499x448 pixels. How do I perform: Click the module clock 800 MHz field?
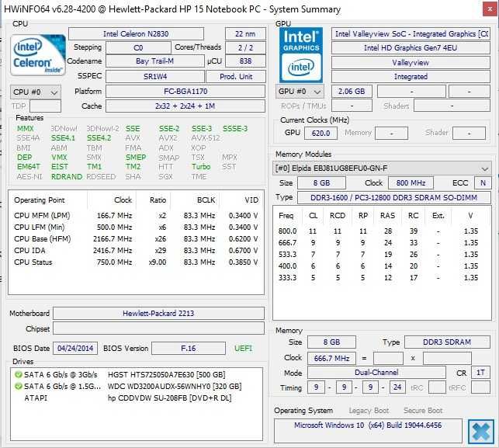411,182
